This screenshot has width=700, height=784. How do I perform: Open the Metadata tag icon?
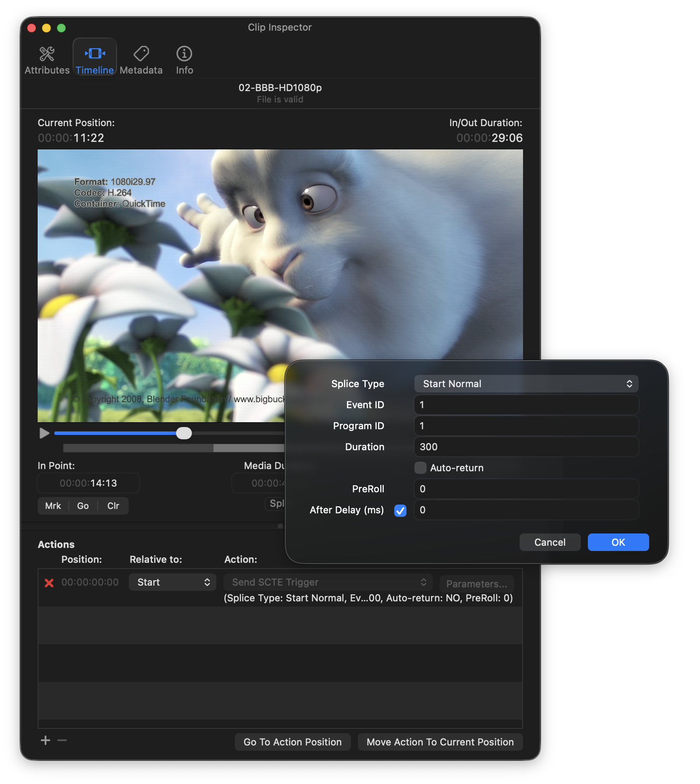(x=141, y=54)
